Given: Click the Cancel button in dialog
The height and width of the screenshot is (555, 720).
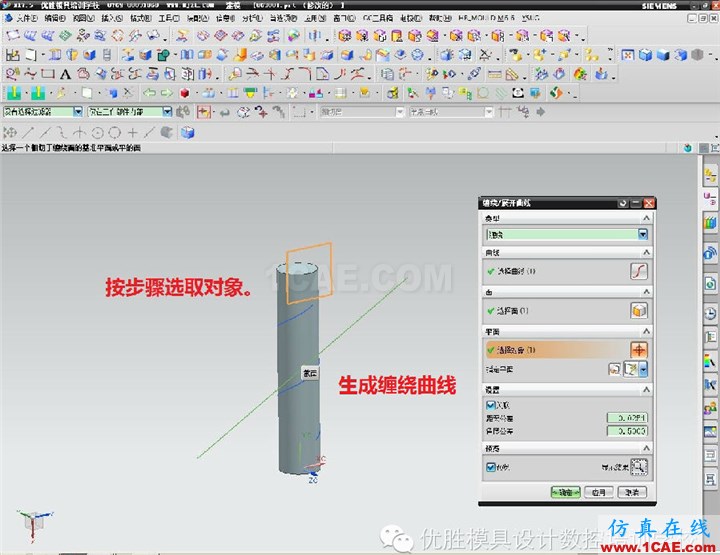Looking at the screenshot, I should click(x=632, y=493).
